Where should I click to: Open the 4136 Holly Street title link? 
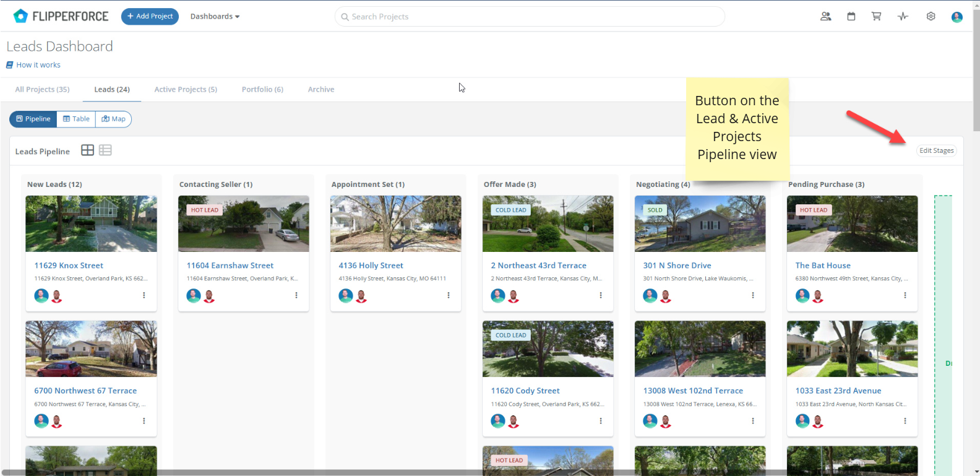click(x=371, y=266)
